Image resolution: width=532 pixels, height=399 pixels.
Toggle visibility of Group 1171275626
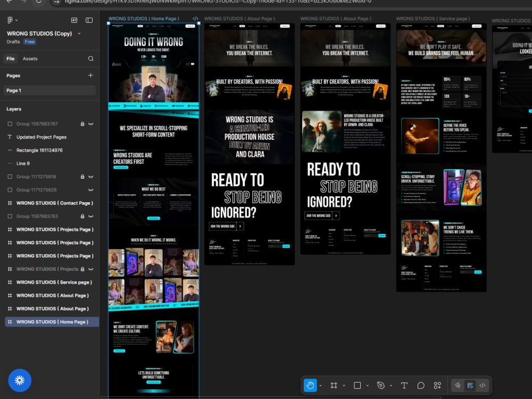tap(90, 190)
